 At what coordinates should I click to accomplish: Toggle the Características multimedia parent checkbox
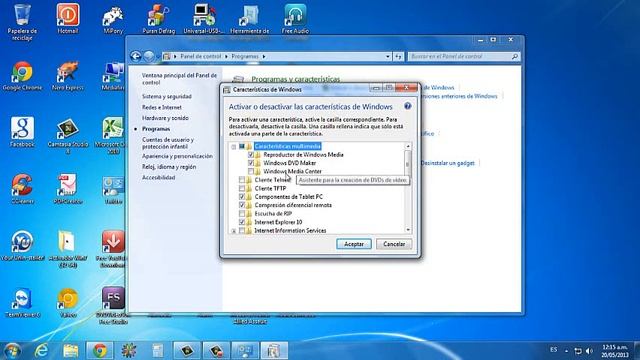242,146
